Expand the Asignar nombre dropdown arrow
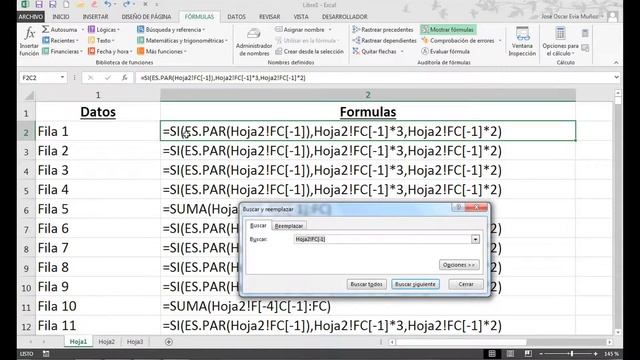This screenshot has width=640, height=360. tap(330, 30)
